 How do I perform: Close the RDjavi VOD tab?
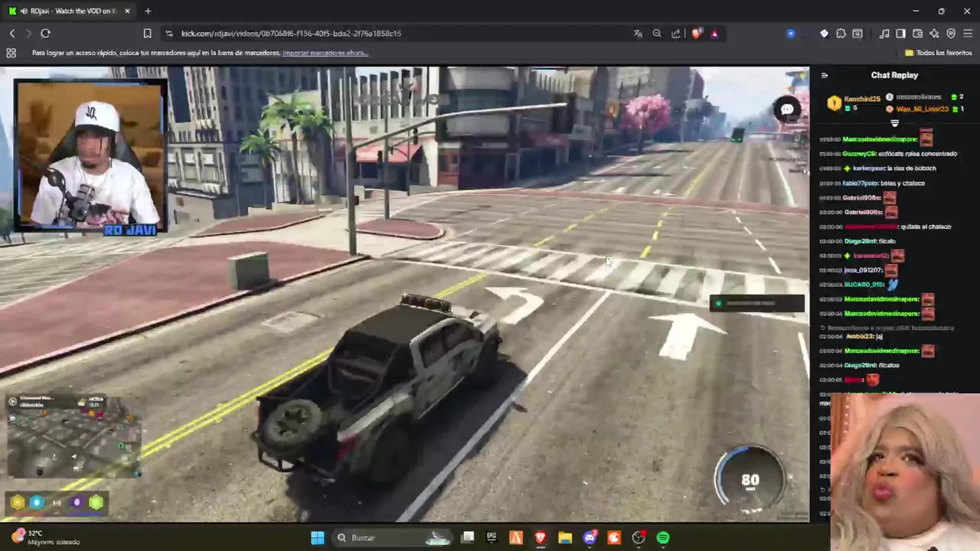pos(127,11)
